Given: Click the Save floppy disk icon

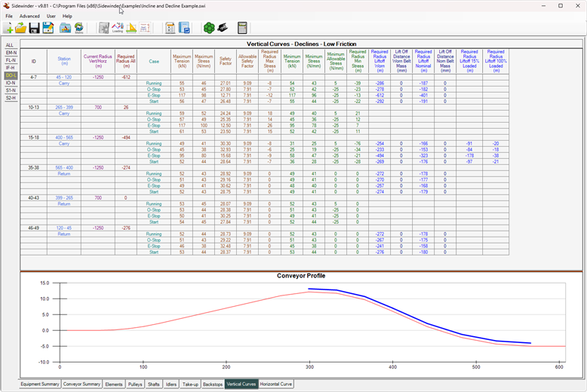Looking at the screenshot, I should (x=34, y=28).
